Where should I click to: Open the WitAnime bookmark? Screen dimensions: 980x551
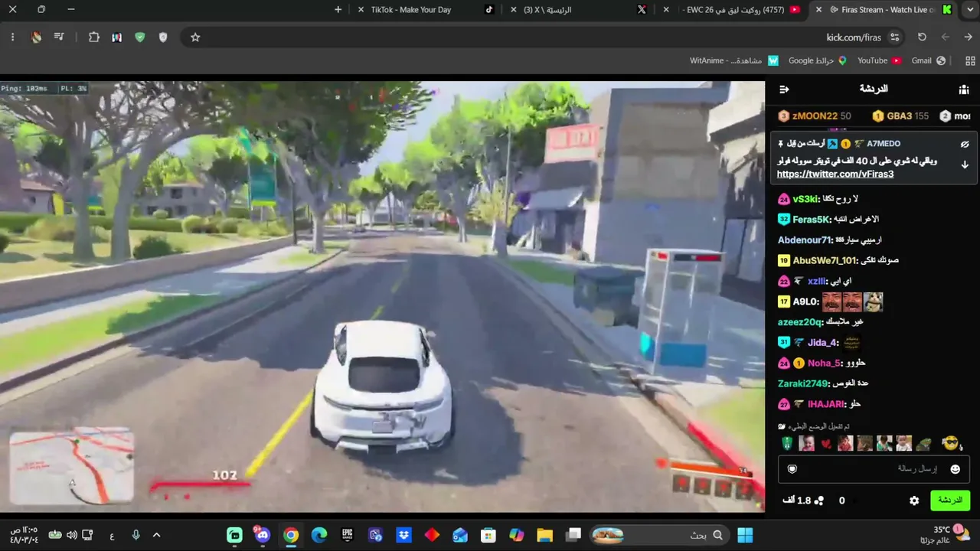[733, 60]
